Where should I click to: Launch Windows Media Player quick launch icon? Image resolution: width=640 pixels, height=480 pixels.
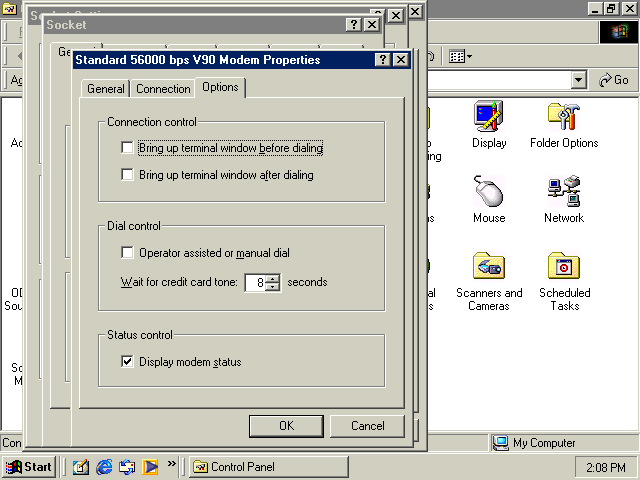coord(150,467)
